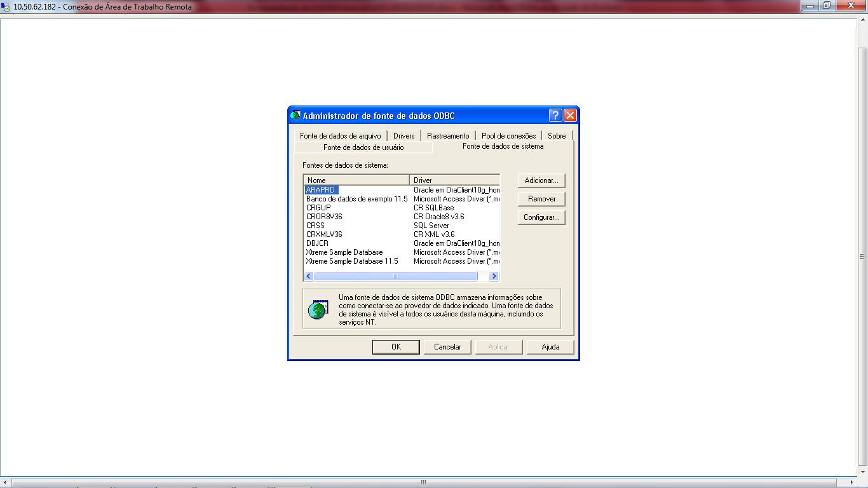Confirm with the OK button
Image resolution: width=868 pixels, height=488 pixels.
(x=396, y=347)
